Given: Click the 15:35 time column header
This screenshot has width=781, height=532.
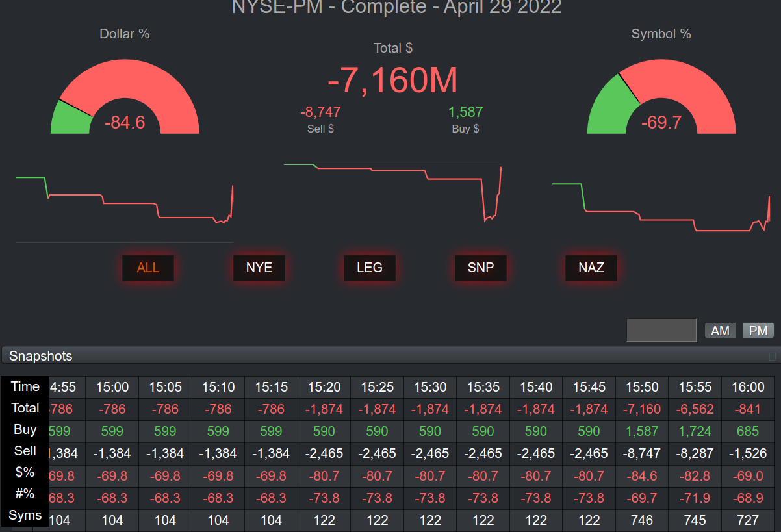Looking at the screenshot, I should (x=483, y=387).
